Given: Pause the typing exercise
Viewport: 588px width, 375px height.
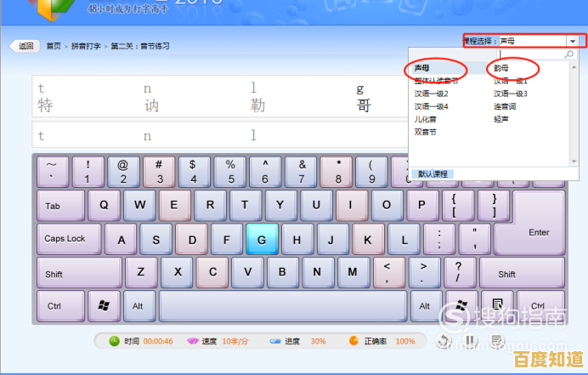Looking at the screenshot, I should [470, 341].
